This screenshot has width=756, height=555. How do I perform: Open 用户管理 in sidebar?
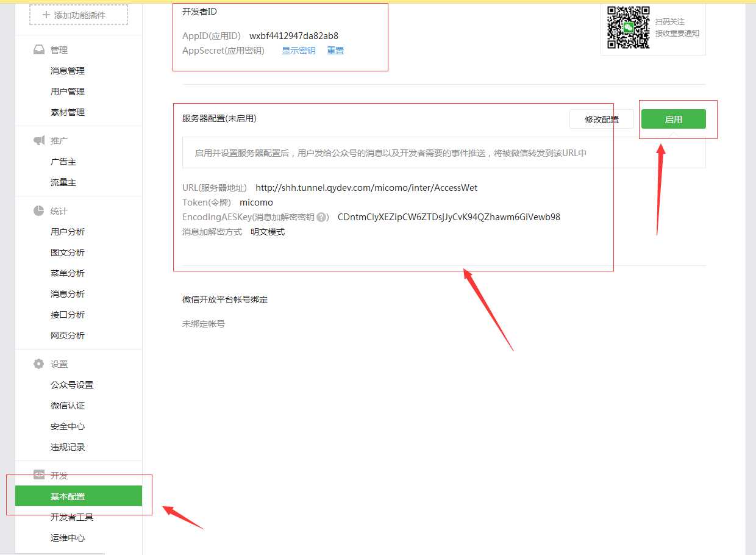click(x=68, y=91)
